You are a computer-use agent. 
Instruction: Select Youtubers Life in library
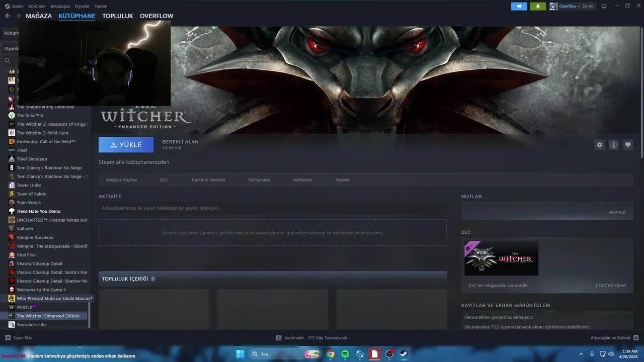(x=31, y=325)
